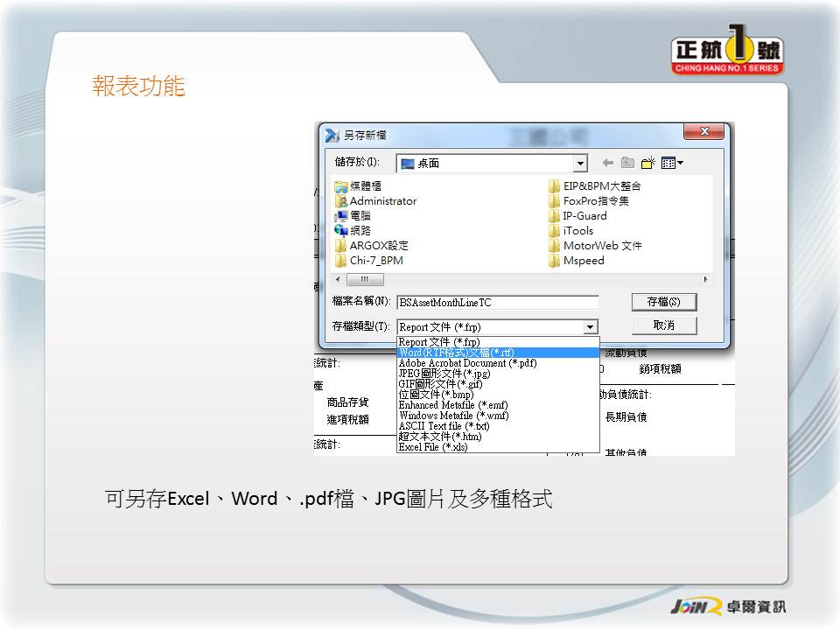Collapse the 存檔類型 file type dropdown
This screenshot has height=630, width=840.
click(591, 327)
